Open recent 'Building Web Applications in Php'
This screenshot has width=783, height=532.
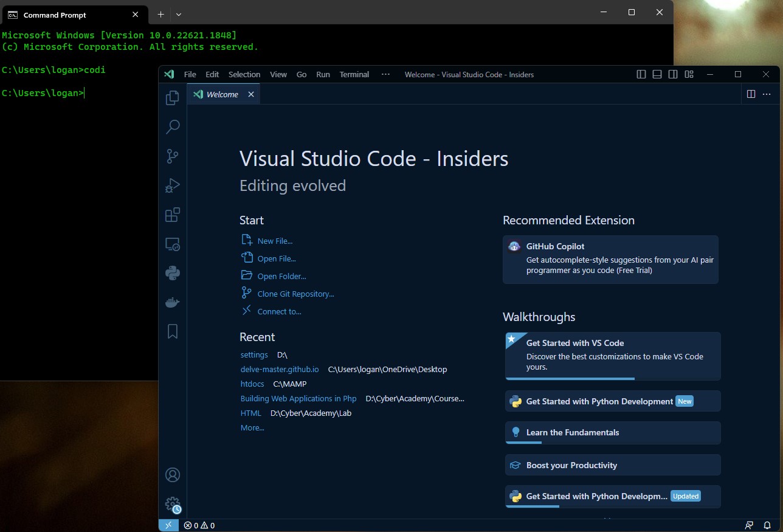point(298,398)
